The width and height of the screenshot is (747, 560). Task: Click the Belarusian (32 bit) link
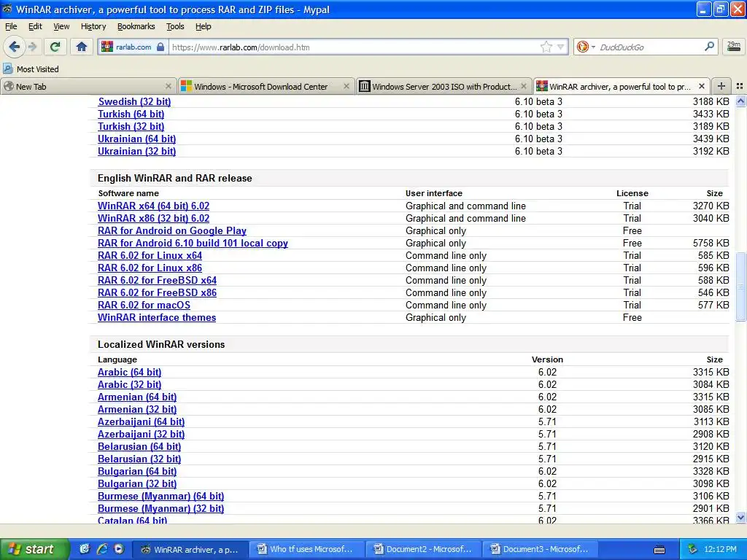(x=139, y=459)
